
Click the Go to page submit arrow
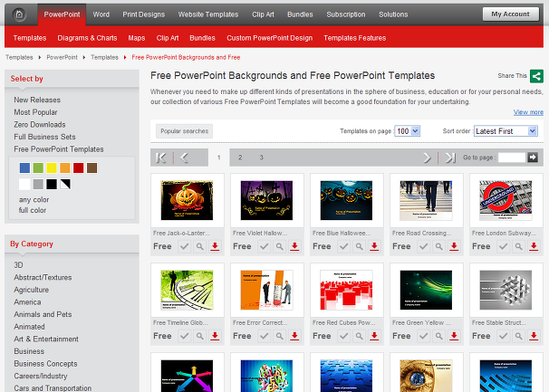point(533,158)
